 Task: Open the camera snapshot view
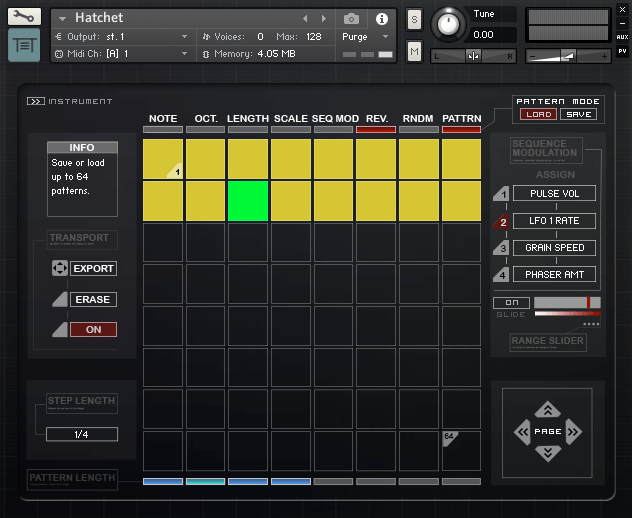pos(351,19)
